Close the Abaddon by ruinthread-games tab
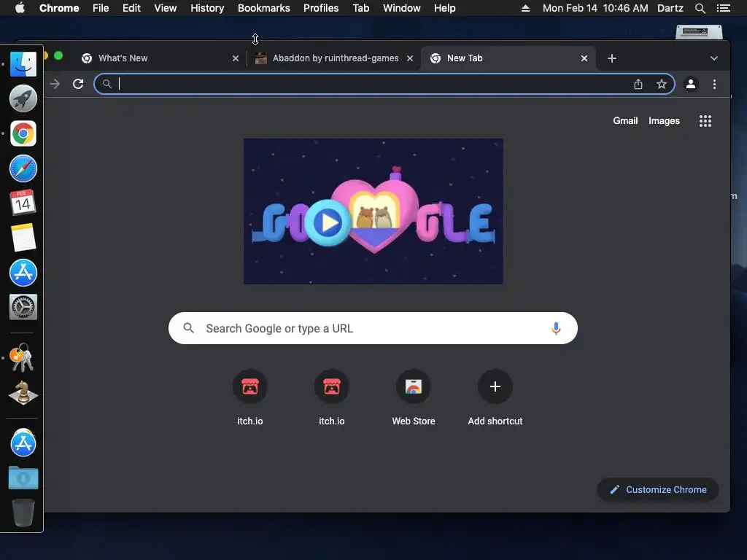The image size is (747, 560). coord(410,58)
